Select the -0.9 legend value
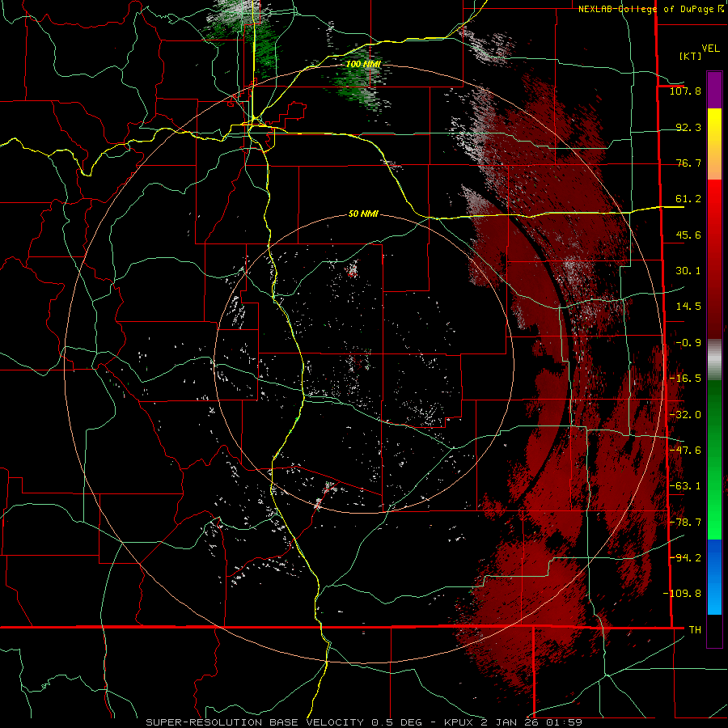The image size is (728, 728). (688, 343)
